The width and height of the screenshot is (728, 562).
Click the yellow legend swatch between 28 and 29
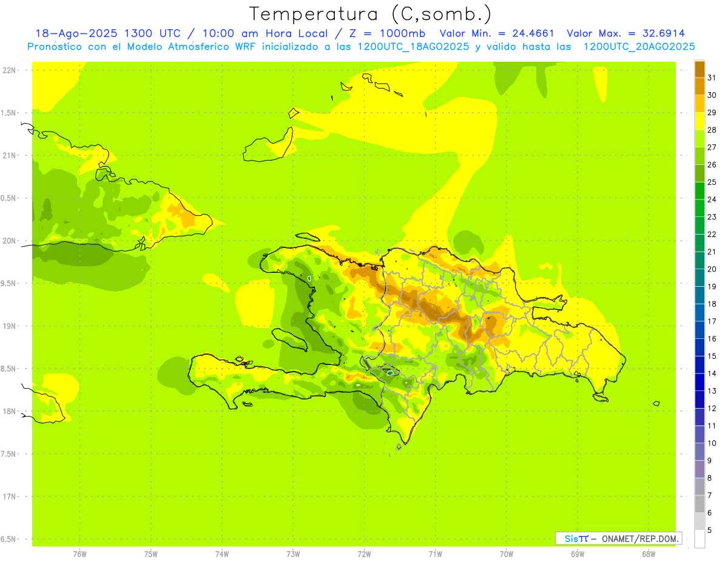(x=699, y=121)
